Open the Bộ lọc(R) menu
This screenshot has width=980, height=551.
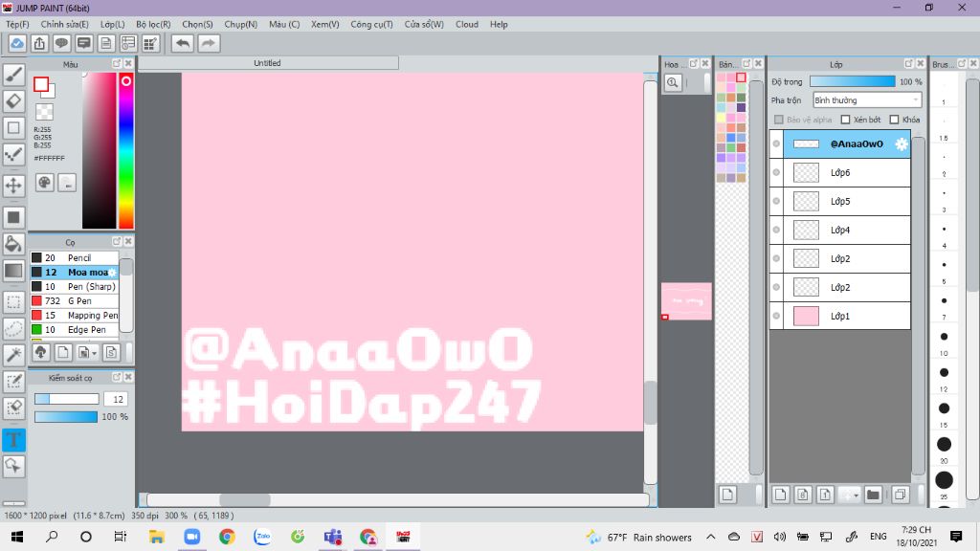[x=153, y=24]
